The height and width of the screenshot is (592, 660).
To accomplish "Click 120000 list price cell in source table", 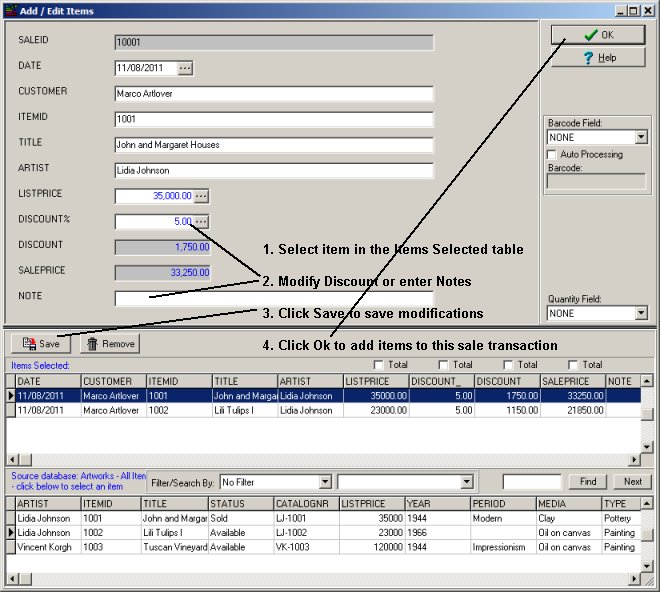I will (372, 547).
